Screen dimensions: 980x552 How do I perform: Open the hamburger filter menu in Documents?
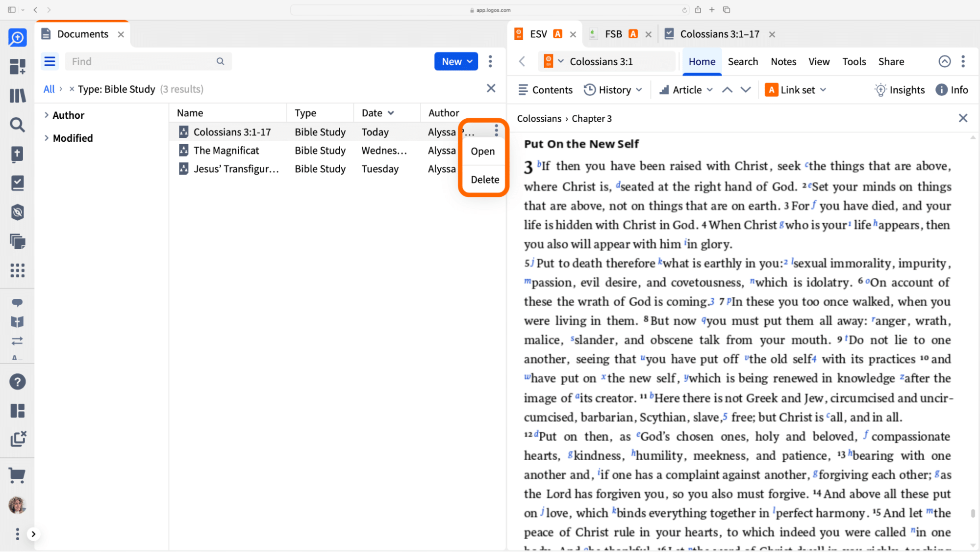50,61
